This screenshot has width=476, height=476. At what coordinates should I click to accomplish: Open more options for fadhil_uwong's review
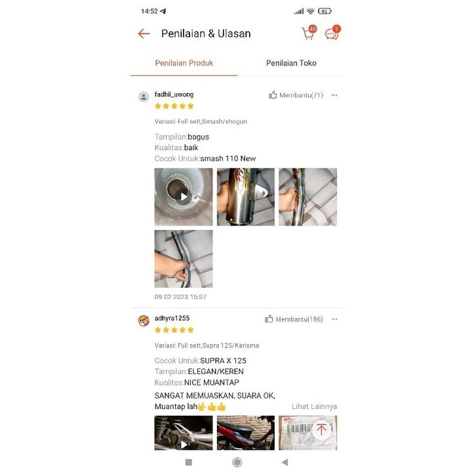[334, 95]
